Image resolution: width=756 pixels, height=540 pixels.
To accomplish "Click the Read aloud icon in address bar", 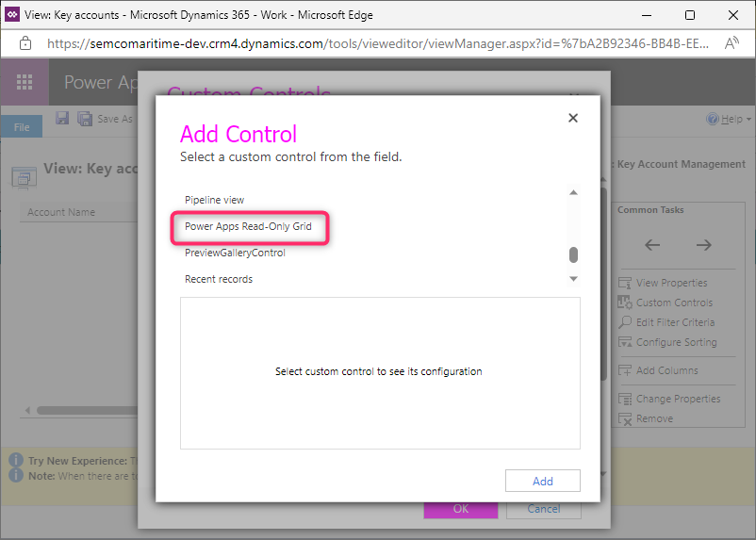I will 731,43.
